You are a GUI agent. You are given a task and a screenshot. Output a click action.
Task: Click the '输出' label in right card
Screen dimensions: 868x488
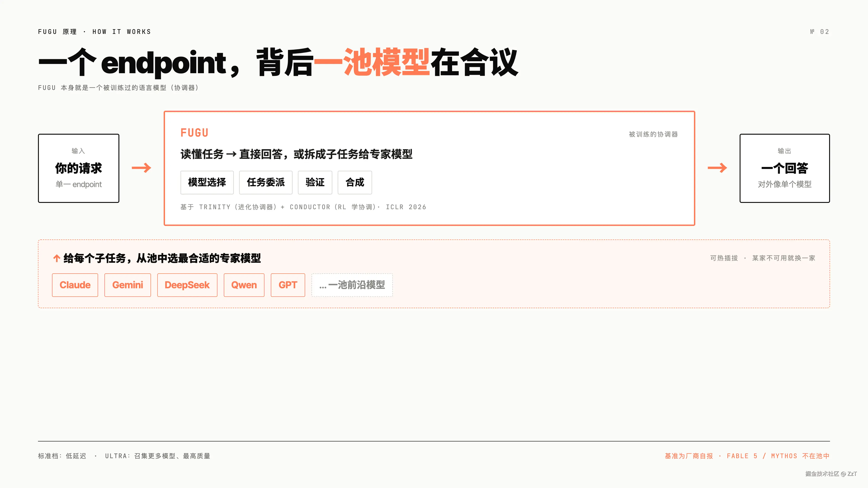pyautogui.click(x=784, y=151)
